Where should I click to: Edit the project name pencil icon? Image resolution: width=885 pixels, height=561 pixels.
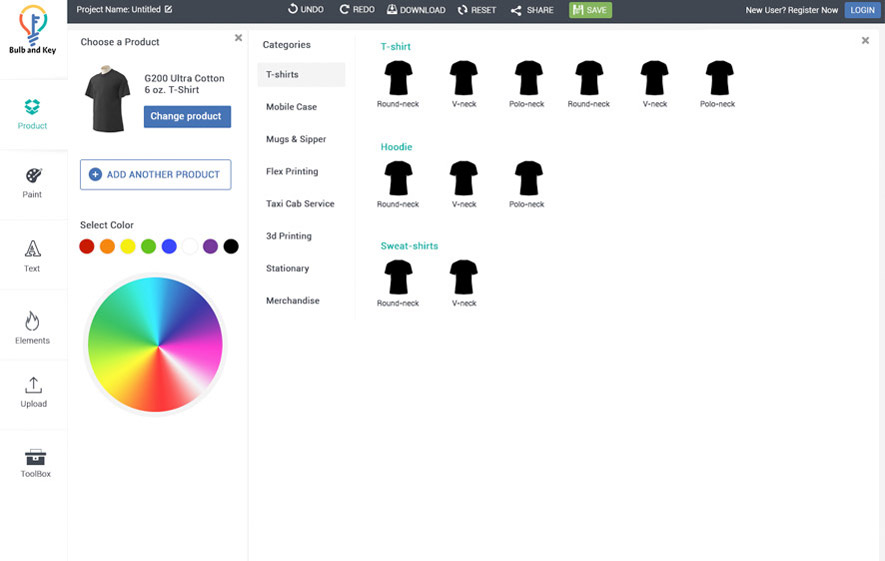(x=168, y=9)
